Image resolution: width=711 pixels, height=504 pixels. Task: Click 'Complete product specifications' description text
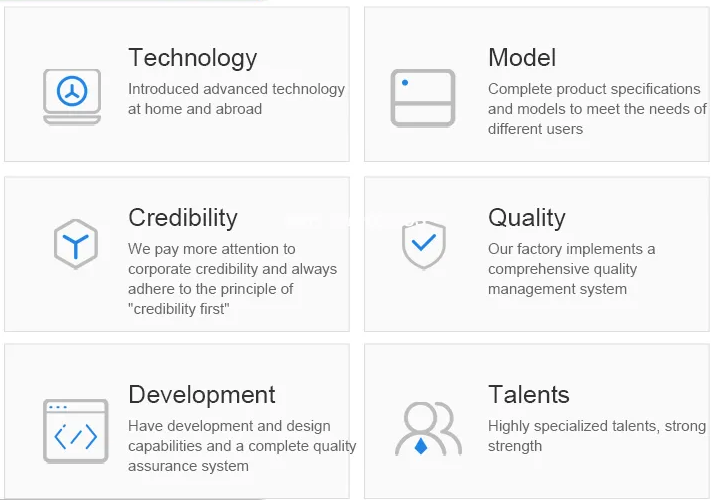pos(594,89)
